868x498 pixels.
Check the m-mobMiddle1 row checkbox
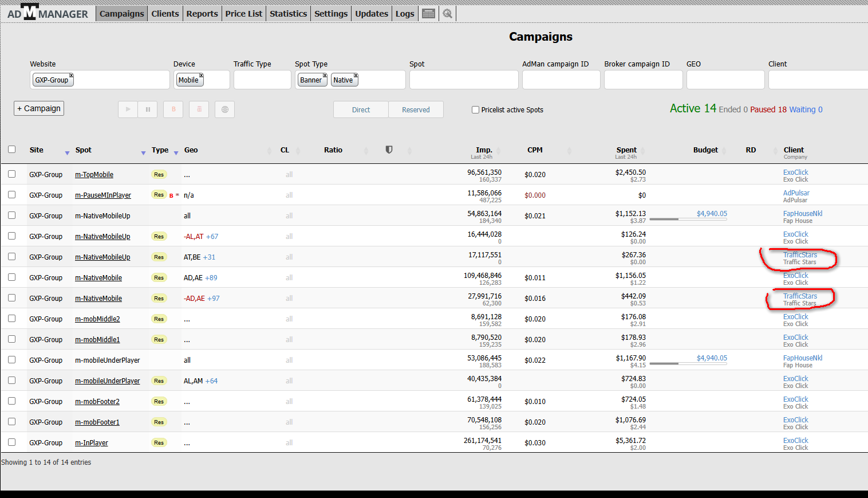coord(12,339)
